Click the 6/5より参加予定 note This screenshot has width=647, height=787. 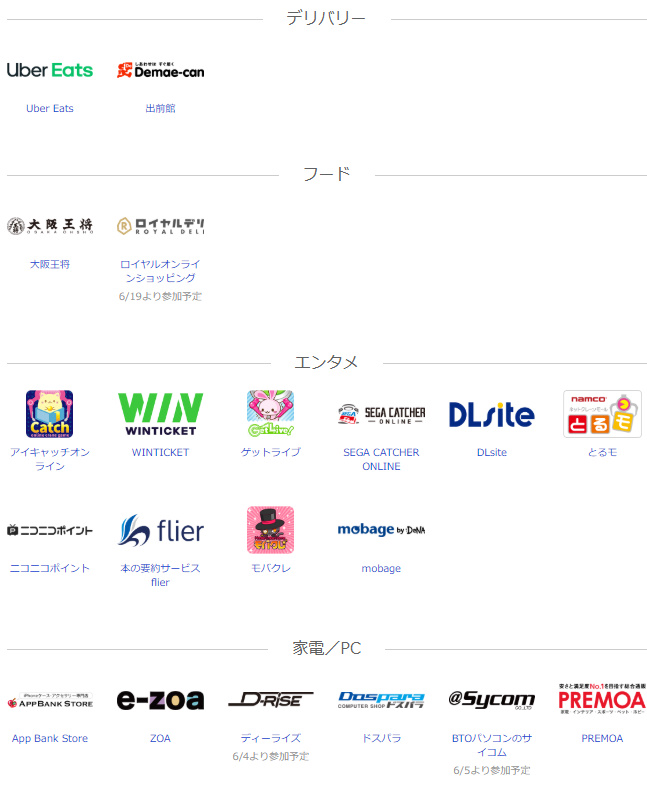pos(491,770)
